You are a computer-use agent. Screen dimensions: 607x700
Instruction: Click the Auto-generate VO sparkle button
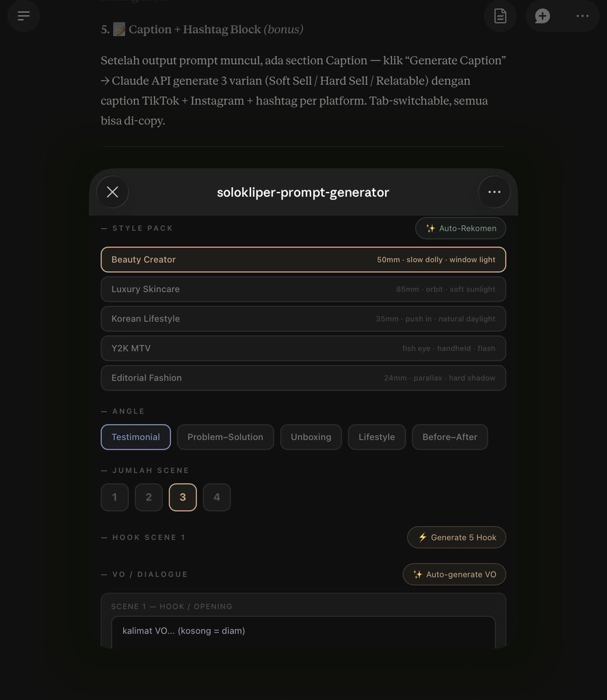click(454, 574)
